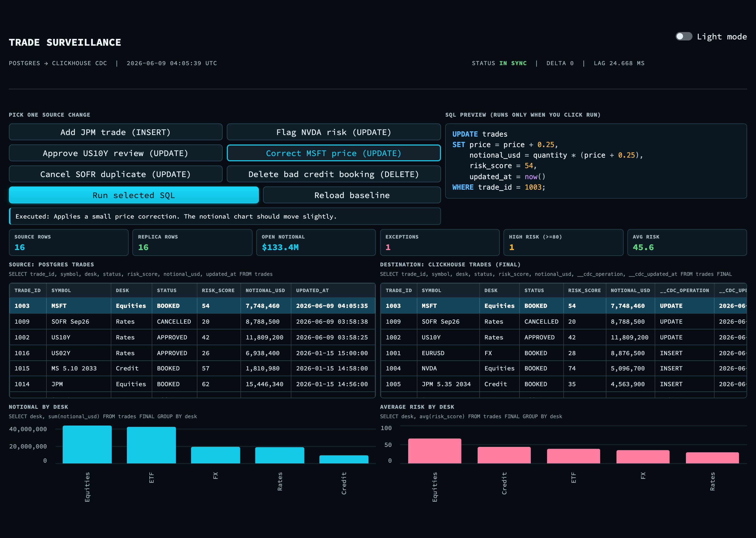The width and height of the screenshot is (756, 538).
Task: Choose Approve US10Y review (UPDATE)
Action: pos(115,153)
